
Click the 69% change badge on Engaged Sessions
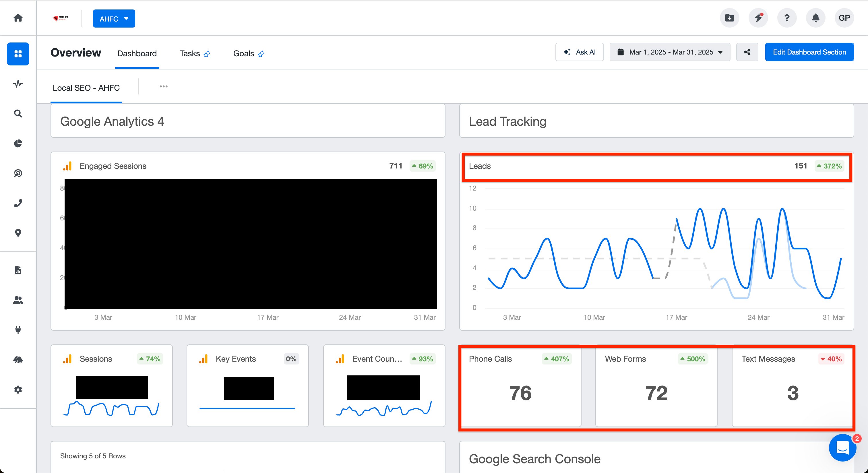tap(423, 166)
